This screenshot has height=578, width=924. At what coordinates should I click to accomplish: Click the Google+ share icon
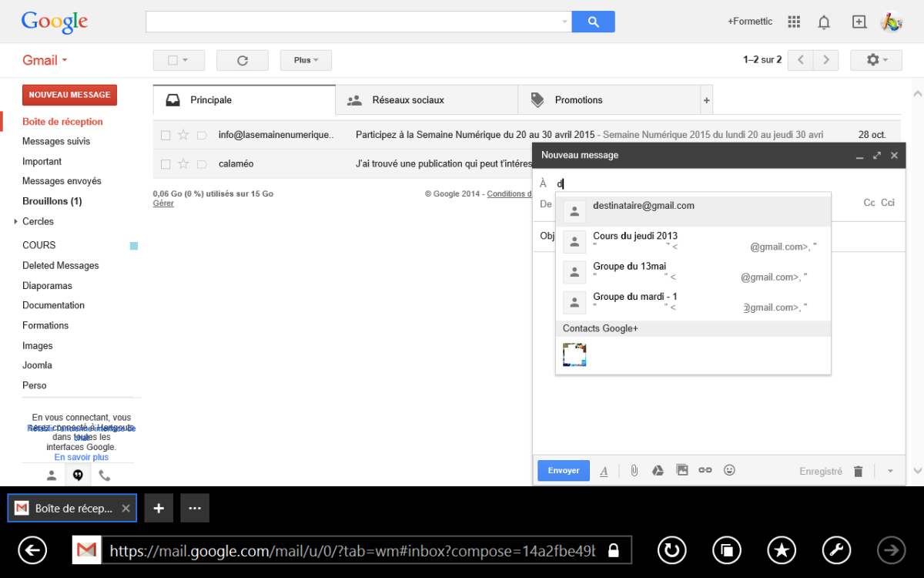coord(859,22)
